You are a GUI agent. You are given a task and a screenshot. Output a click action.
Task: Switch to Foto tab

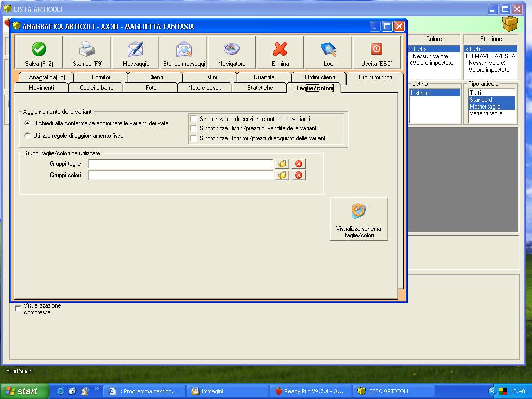pyautogui.click(x=151, y=88)
